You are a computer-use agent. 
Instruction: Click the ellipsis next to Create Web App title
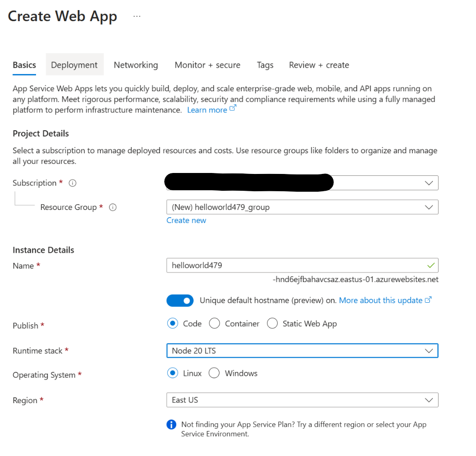[137, 15]
